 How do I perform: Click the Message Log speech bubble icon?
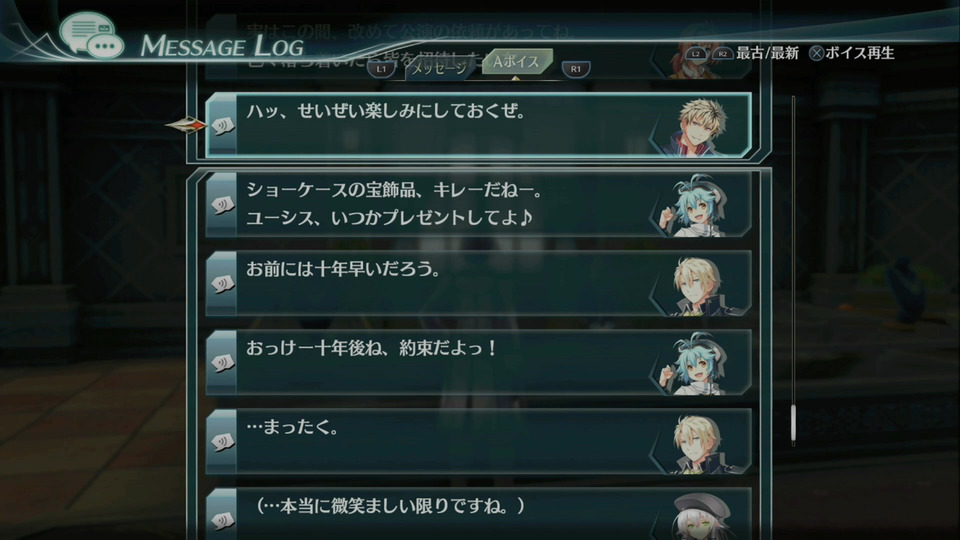click(x=92, y=35)
